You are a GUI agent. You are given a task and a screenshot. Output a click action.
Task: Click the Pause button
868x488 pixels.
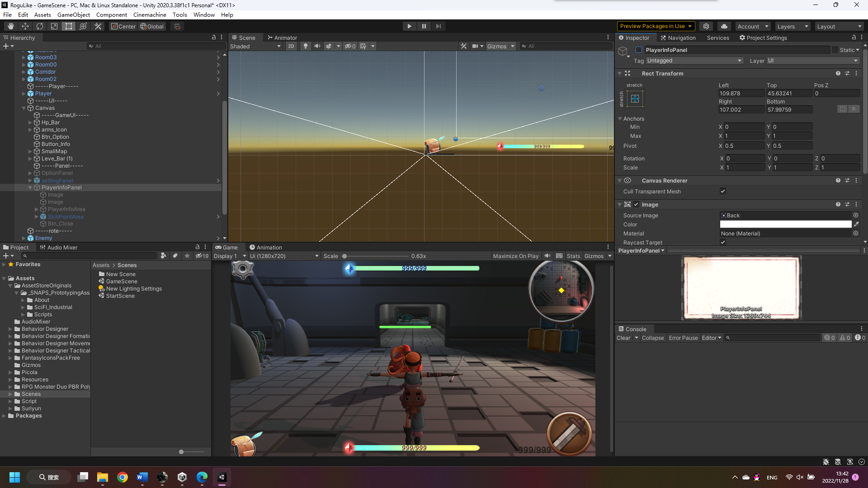coord(424,26)
